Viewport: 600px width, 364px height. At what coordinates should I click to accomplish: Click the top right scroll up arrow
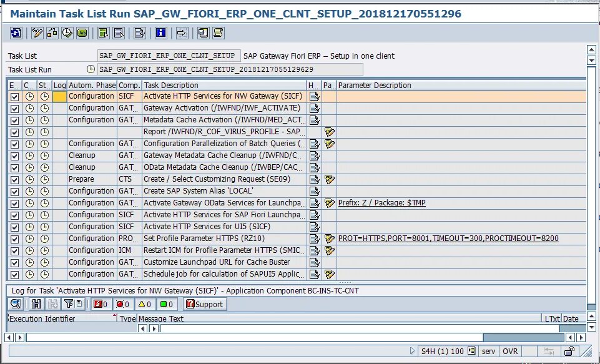point(591,49)
